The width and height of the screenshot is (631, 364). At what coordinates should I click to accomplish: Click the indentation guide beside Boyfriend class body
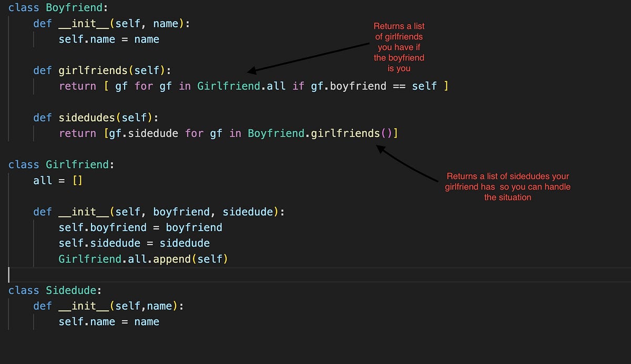tap(8, 79)
